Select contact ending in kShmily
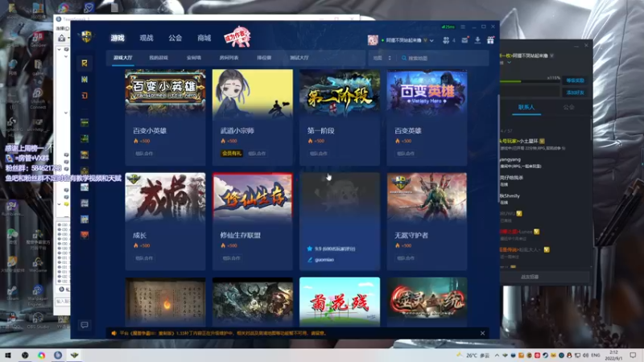644x362 pixels. coord(544,199)
